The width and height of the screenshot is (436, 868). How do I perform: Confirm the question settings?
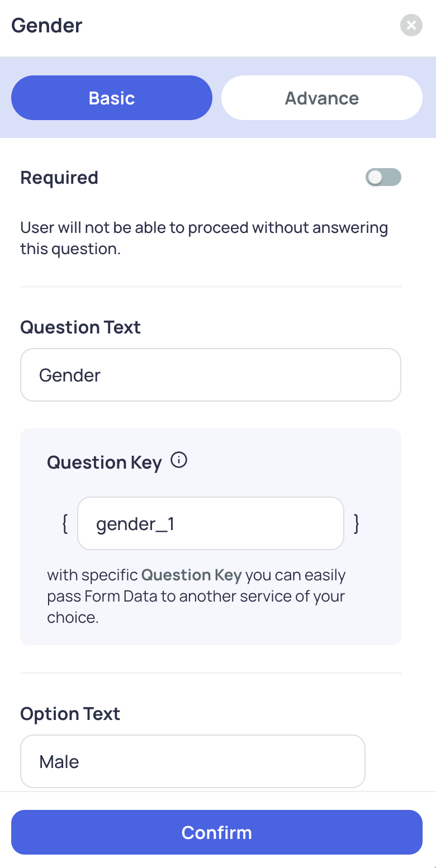[x=217, y=832]
